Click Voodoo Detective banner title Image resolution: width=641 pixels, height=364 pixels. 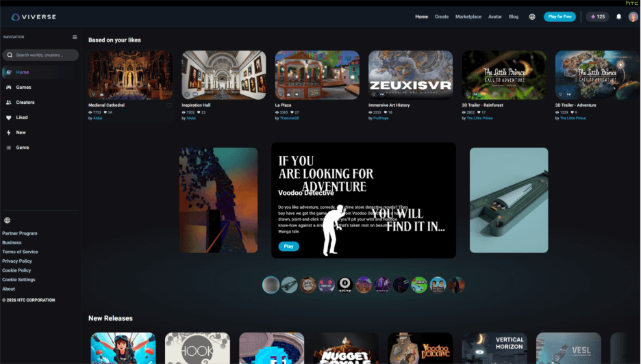306,193
